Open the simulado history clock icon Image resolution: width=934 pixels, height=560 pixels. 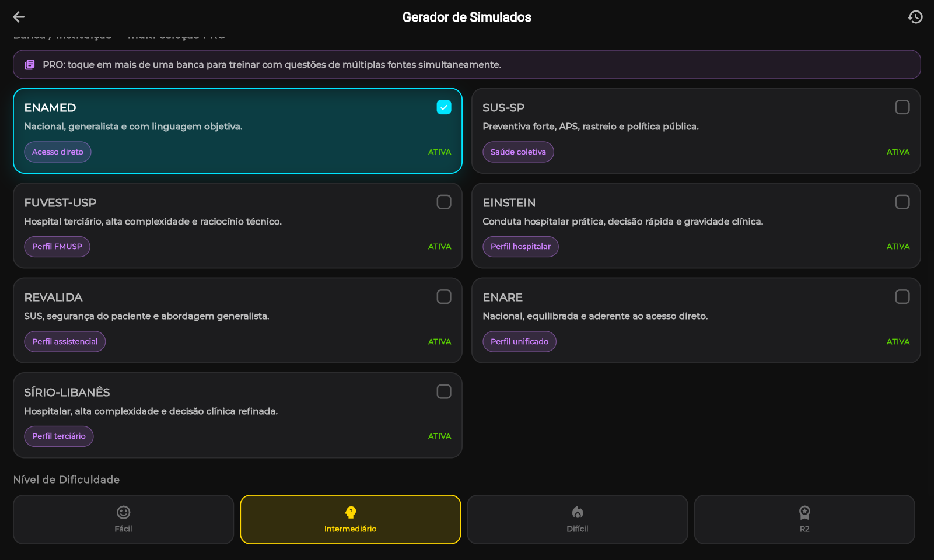(915, 17)
